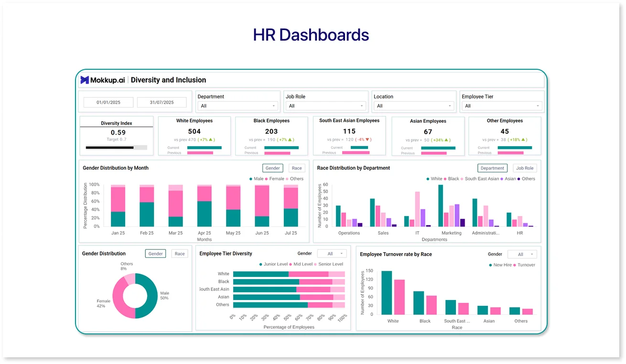Click the Administrati... truncated axis label
626x364 pixels.
coord(486,233)
